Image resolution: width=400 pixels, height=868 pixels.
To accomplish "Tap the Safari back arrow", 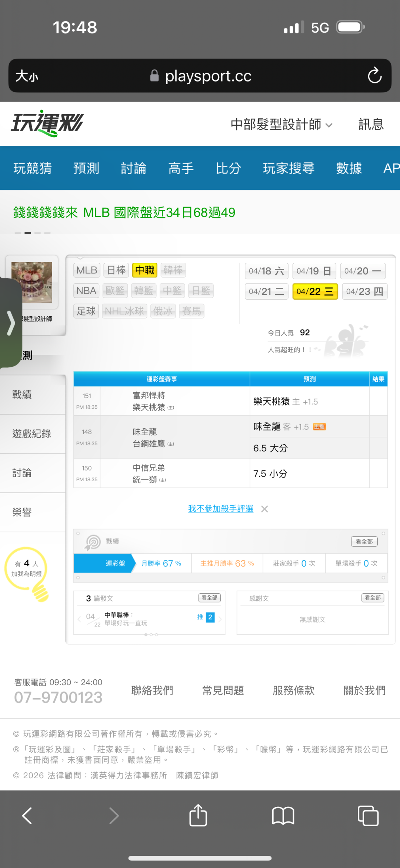I will (x=27, y=816).
